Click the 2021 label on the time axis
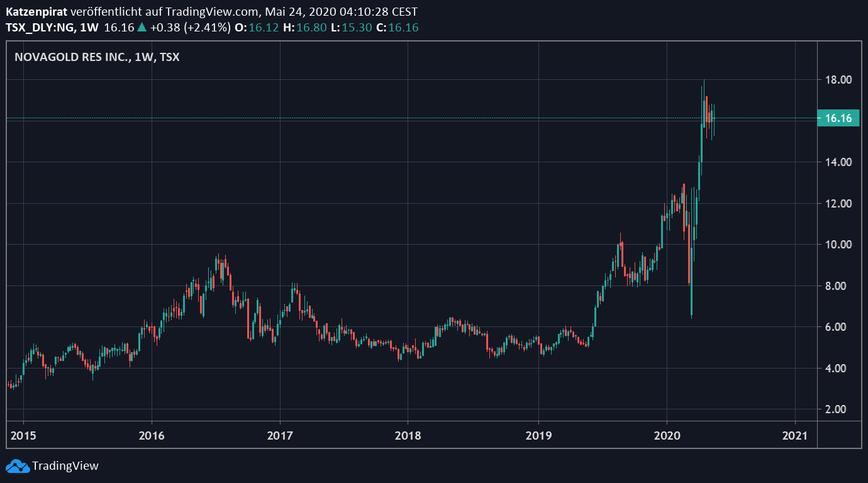 coord(794,435)
